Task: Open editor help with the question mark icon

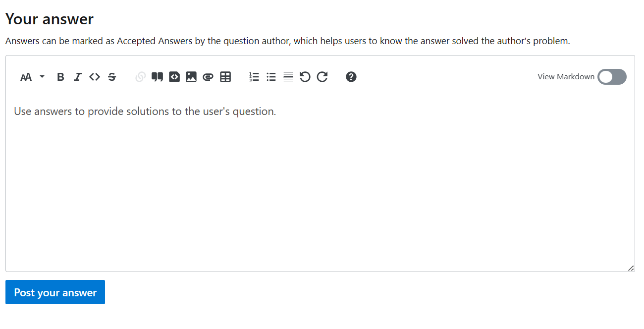Action: coord(351,77)
